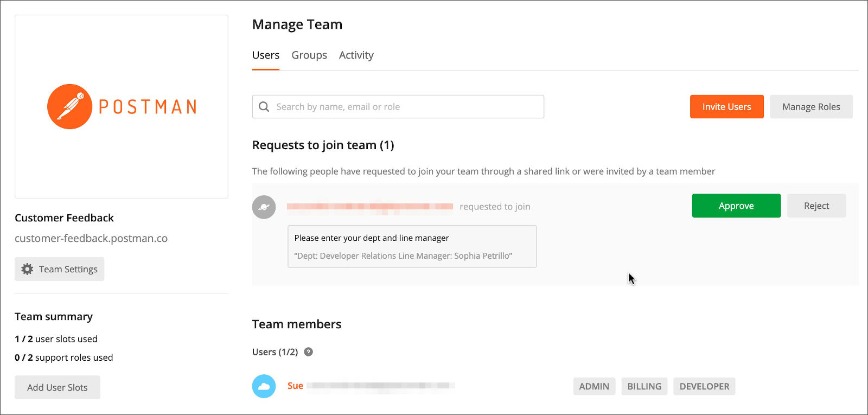This screenshot has height=415, width=868.
Task: Click the help question mark beside Users (1/2)
Action: click(308, 352)
